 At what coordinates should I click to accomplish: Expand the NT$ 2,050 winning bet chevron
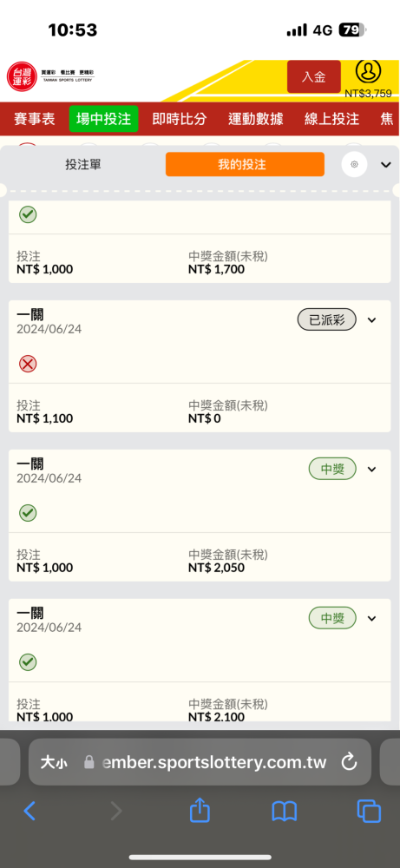371,470
